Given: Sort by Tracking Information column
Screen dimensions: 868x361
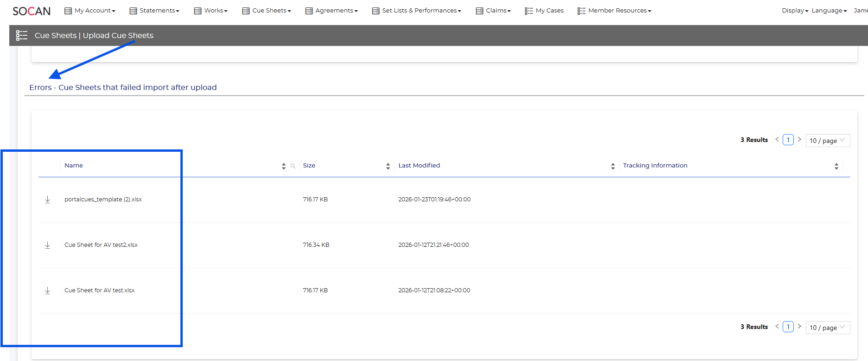Looking at the screenshot, I should click(836, 166).
